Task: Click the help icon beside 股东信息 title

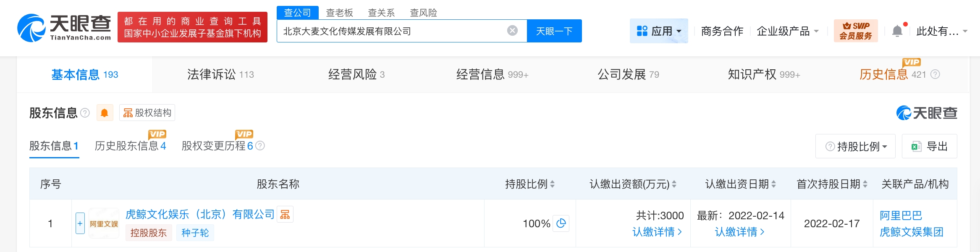Action: (85, 113)
